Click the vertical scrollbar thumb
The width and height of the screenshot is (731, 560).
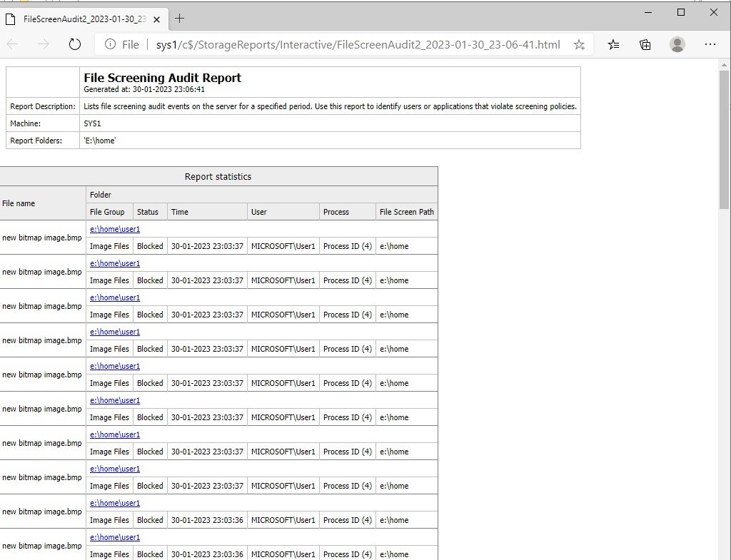click(x=724, y=139)
